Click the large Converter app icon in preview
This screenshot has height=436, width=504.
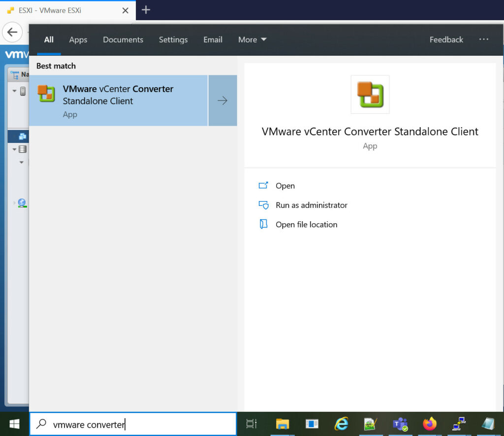370,94
